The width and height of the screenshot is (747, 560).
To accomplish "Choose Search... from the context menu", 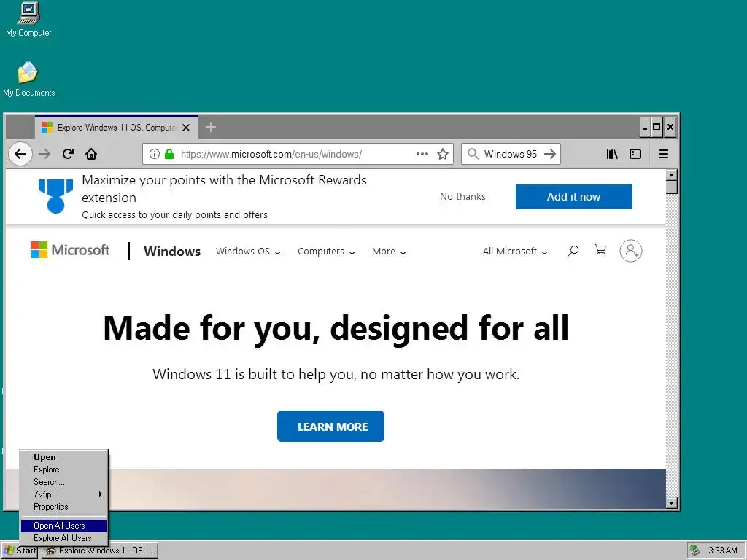I will coord(64,482).
